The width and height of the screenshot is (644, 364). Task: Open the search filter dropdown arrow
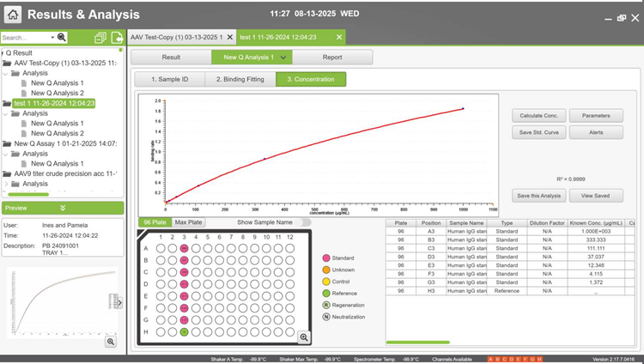click(52, 38)
